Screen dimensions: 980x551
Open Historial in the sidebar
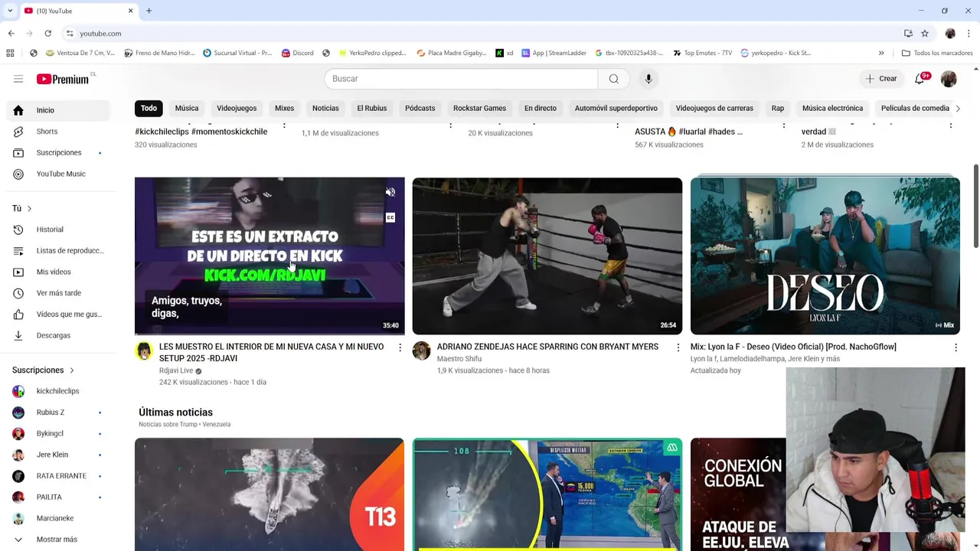58,230
